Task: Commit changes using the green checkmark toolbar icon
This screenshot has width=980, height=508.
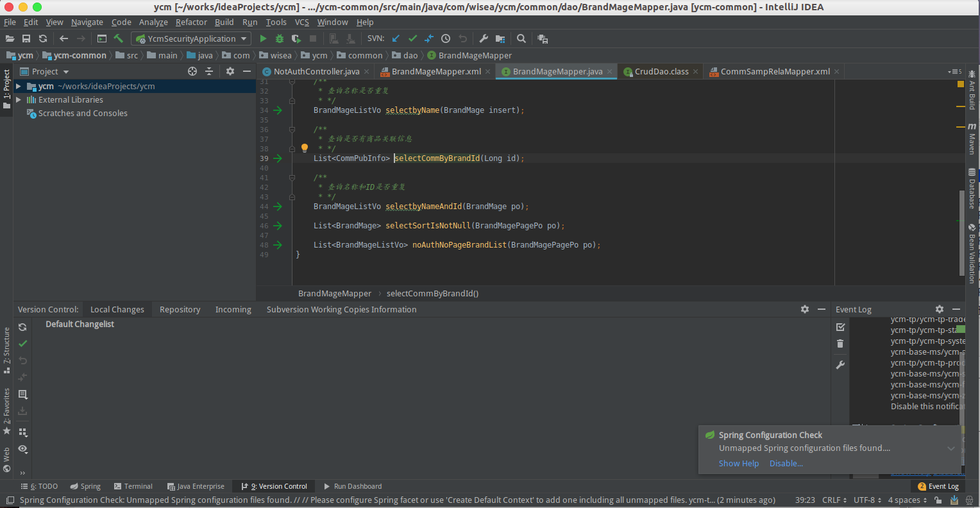Action: click(x=412, y=38)
